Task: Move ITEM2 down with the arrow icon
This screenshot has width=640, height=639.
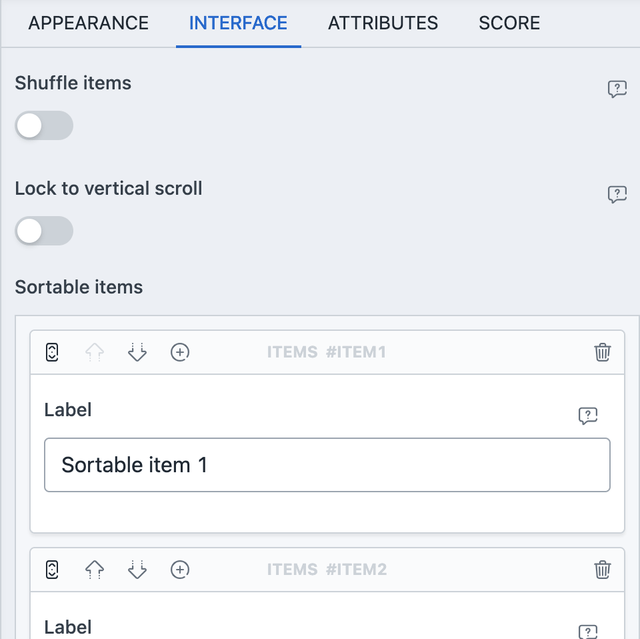Action: pos(137,570)
